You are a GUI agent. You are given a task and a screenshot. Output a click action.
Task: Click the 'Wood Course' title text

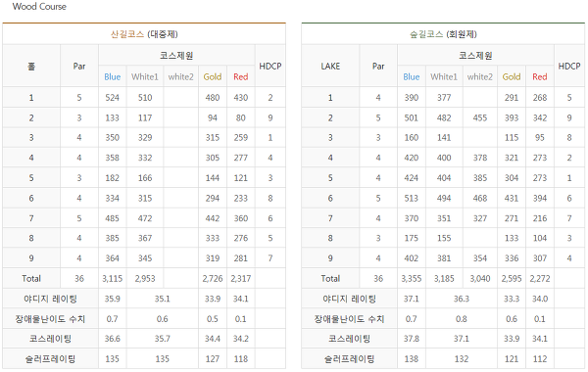click(39, 7)
